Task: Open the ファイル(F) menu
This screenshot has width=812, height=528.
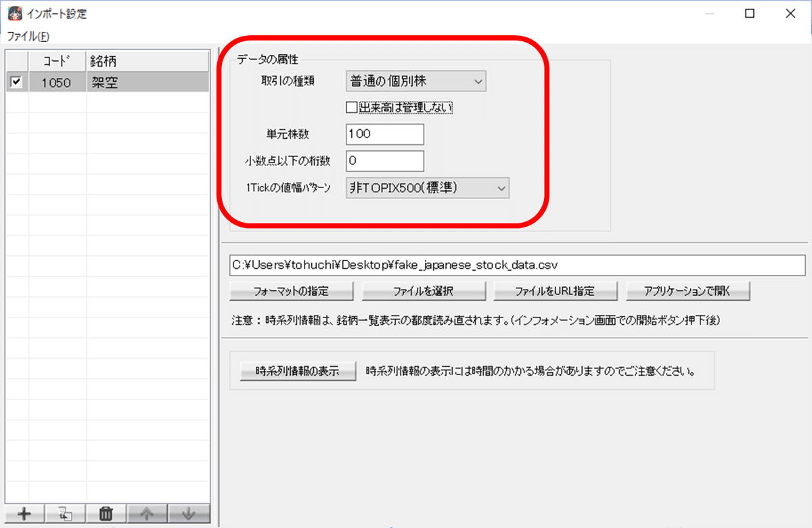Action: coord(28,36)
